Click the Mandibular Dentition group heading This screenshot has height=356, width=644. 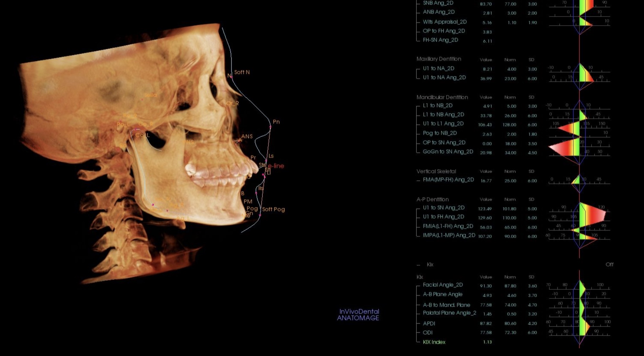point(442,97)
